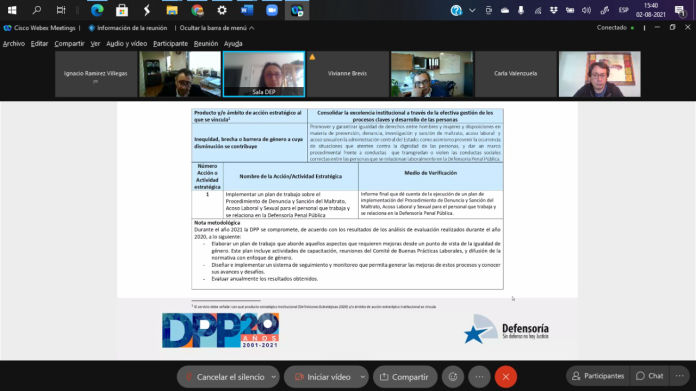Open the help icon in system tray
This screenshot has height=391, width=696.
tap(456, 10)
